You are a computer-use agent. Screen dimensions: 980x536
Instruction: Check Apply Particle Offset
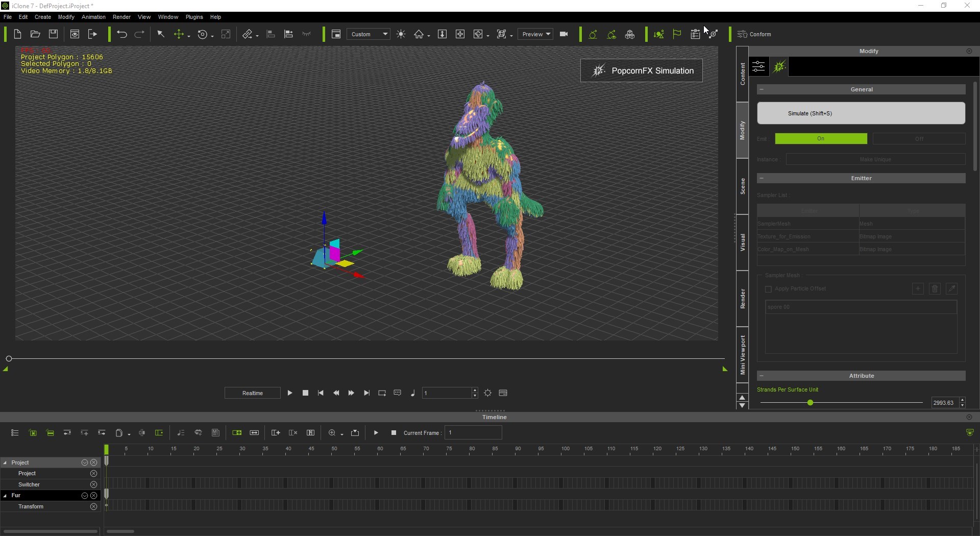(x=768, y=289)
